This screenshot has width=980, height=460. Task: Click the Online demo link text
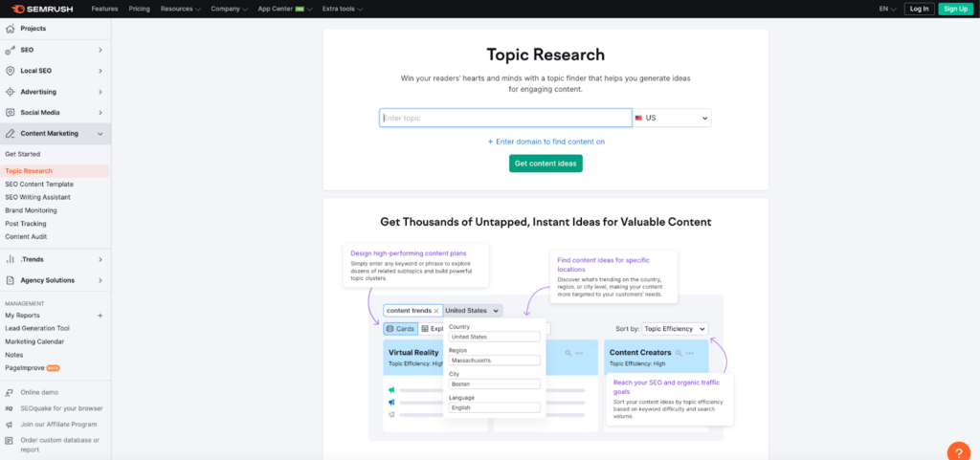point(39,393)
